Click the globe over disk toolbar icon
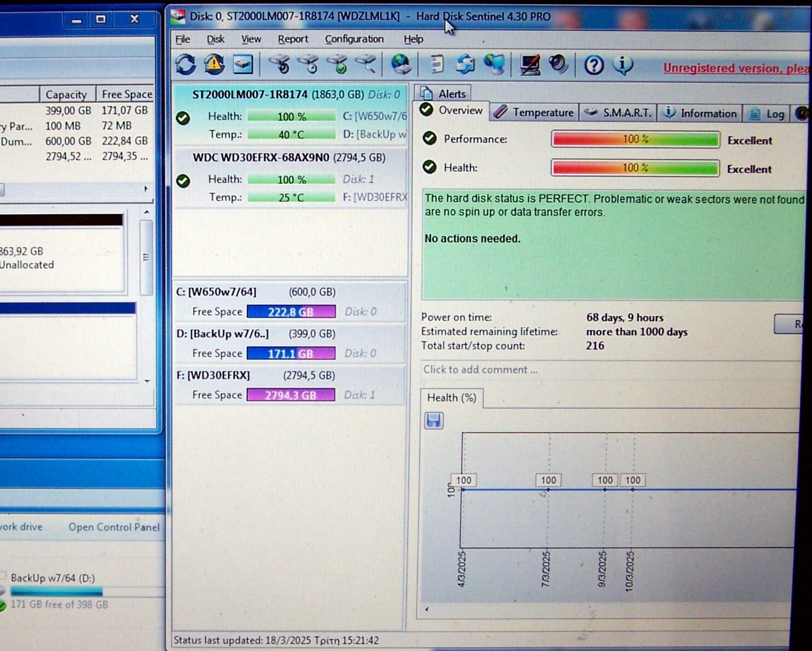The width and height of the screenshot is (812, 651). (401, 64)
